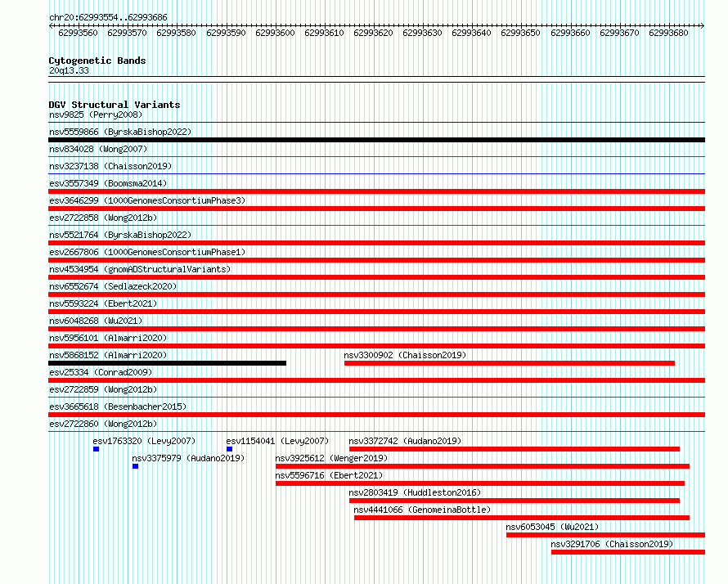Click the red bar under nsv3372742

[x=515, y=449]
